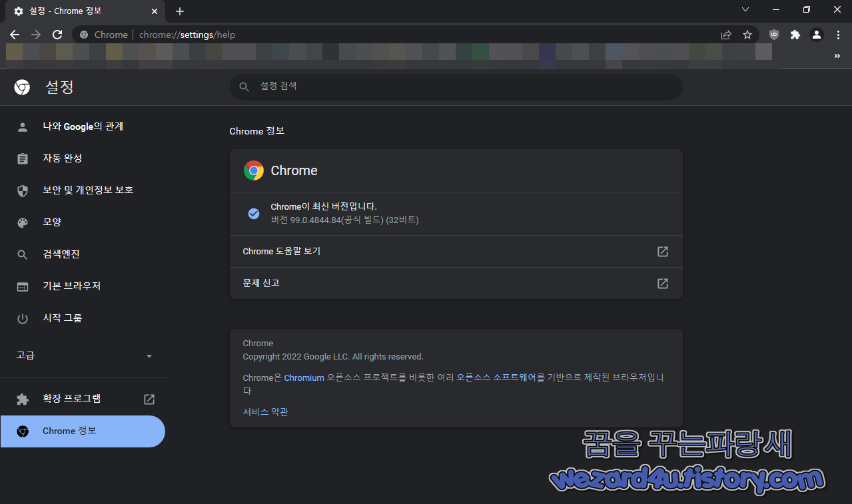Select version text 99.0.4844.84

pyautogui.click(x=315, y=220)
